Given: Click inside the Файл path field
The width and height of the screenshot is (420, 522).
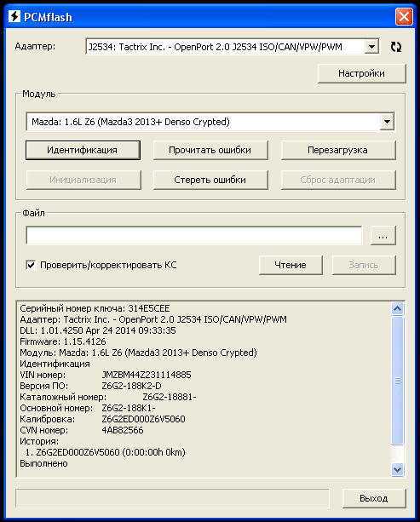Looking at the screenshot, I should (194, 235).
